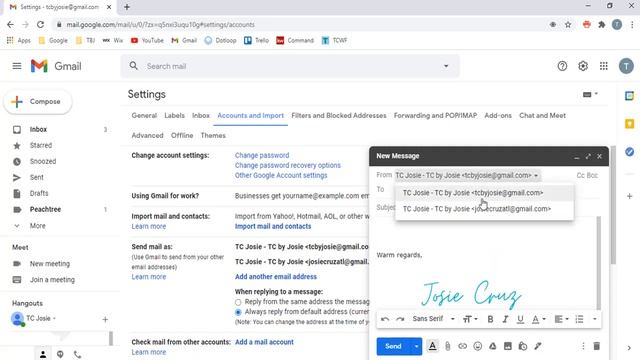640x360 pixels.
Task: Open the Chat and Meet tab
Action: (x=542, y=116)
